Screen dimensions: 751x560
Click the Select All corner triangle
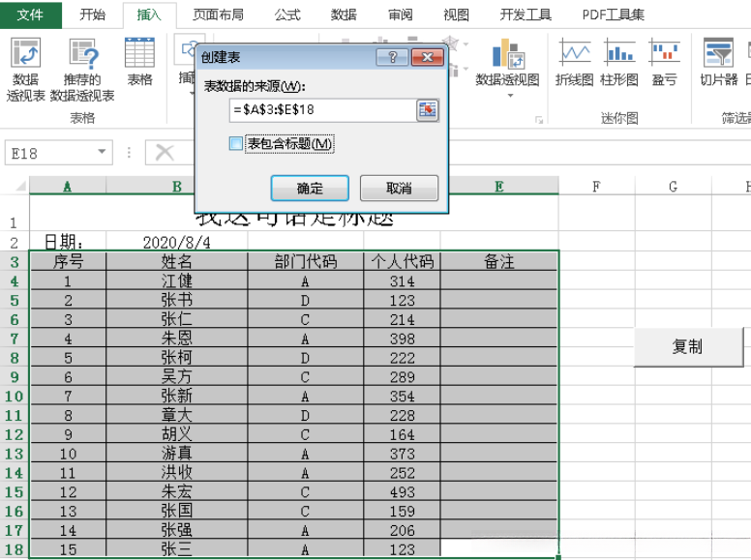pyautogui.click(x=20, y=186)
